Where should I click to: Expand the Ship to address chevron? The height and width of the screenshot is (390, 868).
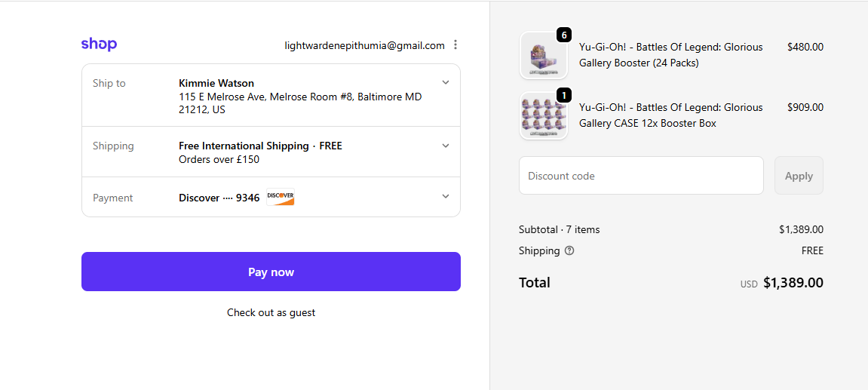click(x=446, y=82)
